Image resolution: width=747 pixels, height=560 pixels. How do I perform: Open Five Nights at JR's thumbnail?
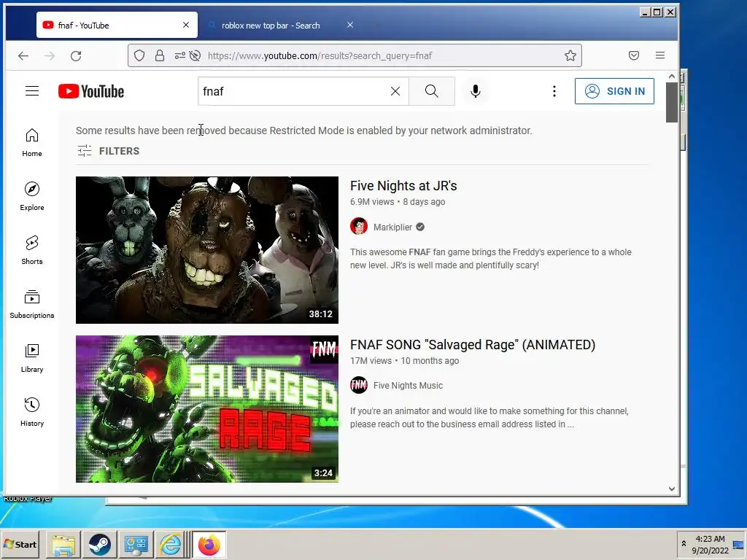(x=207, y=250)
